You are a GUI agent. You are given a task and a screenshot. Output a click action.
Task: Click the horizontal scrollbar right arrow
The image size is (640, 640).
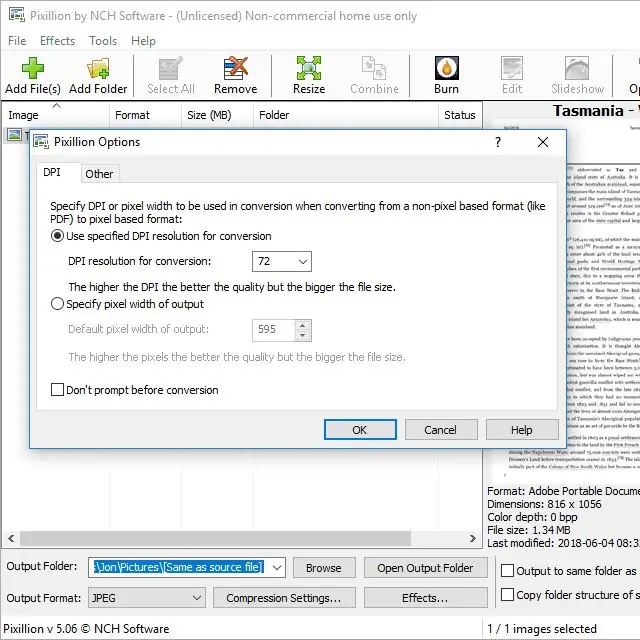tap(473, 538)
